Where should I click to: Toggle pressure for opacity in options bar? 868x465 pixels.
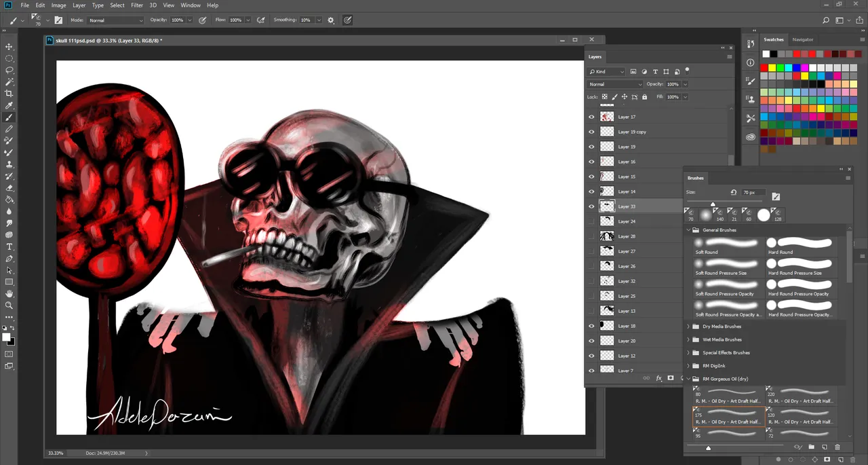pyautogui.click(x=202, y=20)
